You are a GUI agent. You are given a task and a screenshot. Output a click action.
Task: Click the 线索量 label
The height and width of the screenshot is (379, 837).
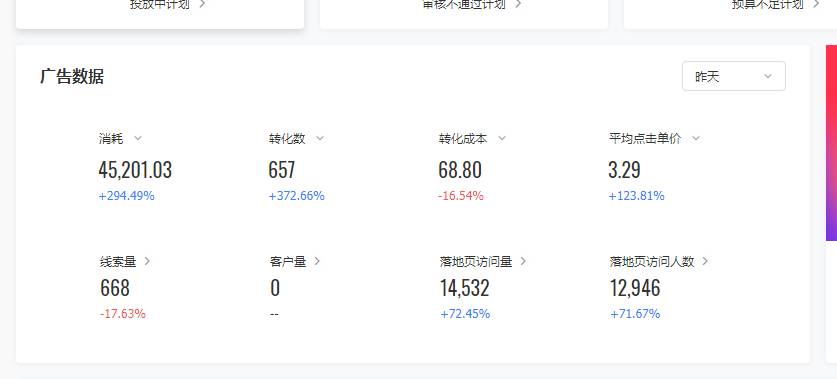[118, 262]
